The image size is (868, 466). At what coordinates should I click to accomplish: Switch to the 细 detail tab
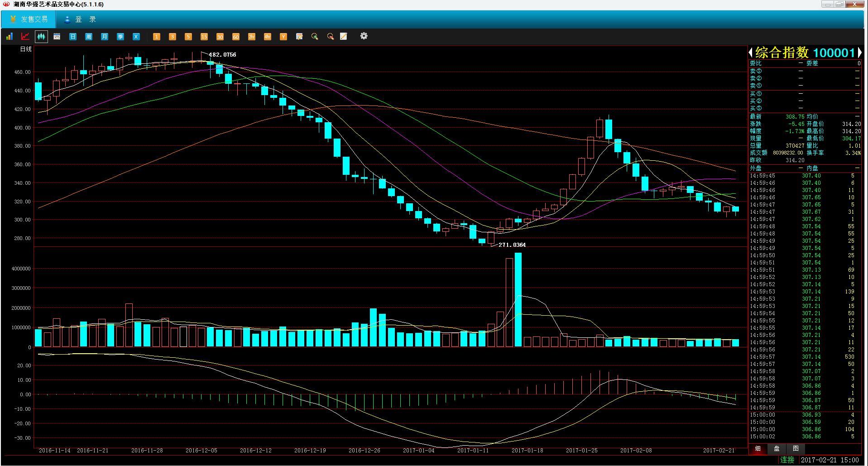click(x=758, y=449)
